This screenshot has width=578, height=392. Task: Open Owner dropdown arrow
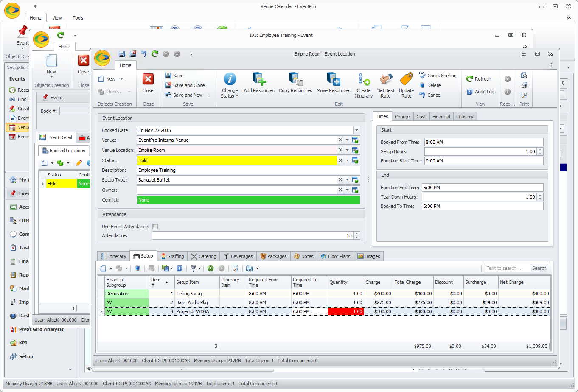pyautogui.click(x=347, y=190)
